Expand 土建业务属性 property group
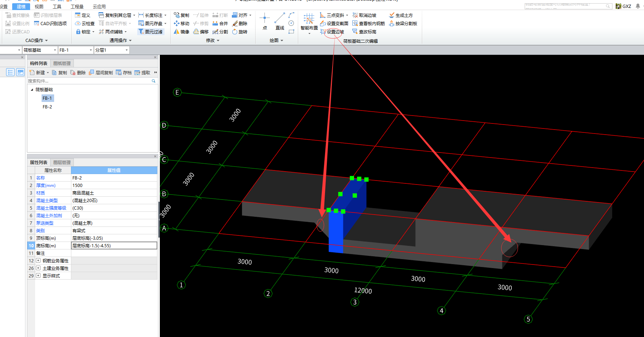Image resolution: width=644 pixels, height=337 pixels. pyautogui.click(x=38, y=268)
